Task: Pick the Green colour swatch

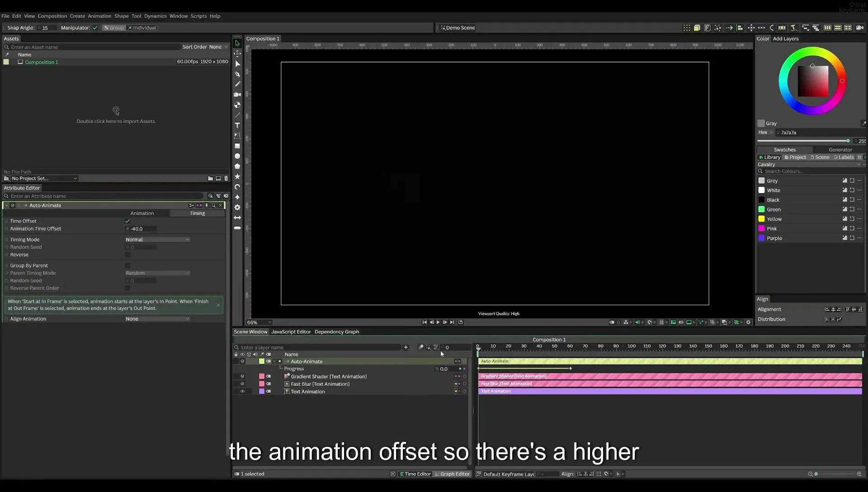Action: 761,209
